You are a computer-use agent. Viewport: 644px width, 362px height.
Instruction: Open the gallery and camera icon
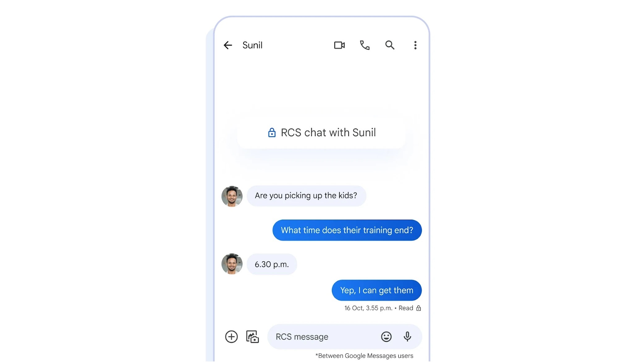tap(252, 337)
